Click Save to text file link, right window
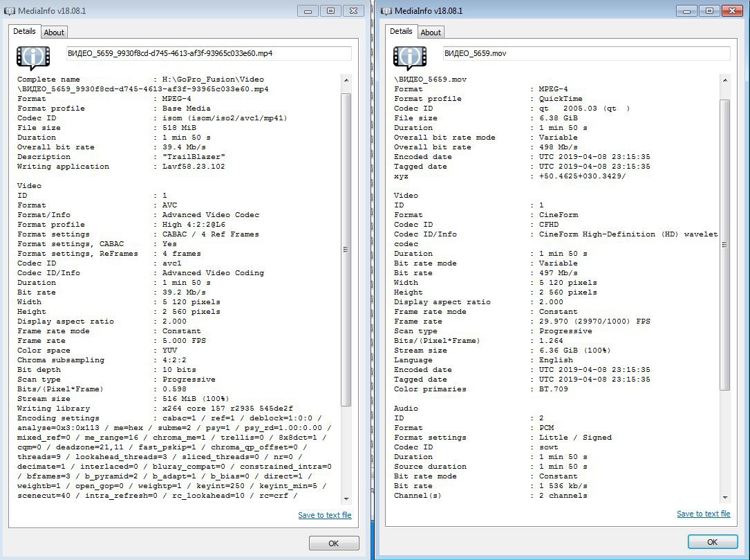This screenshot has width=750, height=560. click(x=704, y=514)
